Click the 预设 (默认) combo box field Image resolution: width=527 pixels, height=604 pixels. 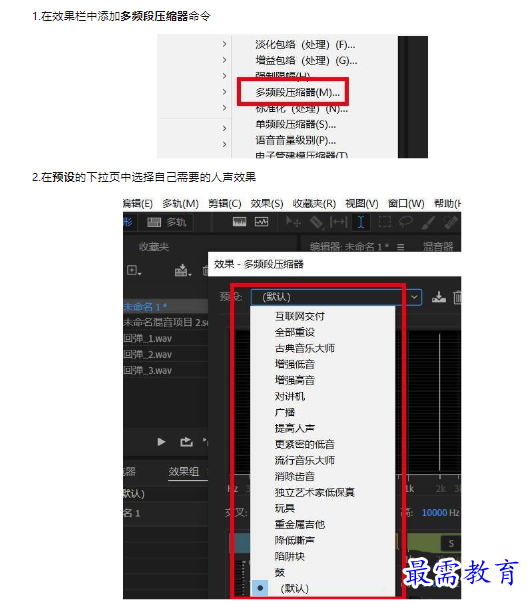[x=336, y=297]
